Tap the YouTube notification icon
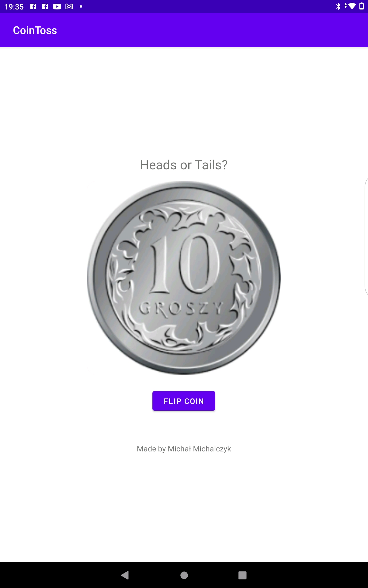 [57, 6]
